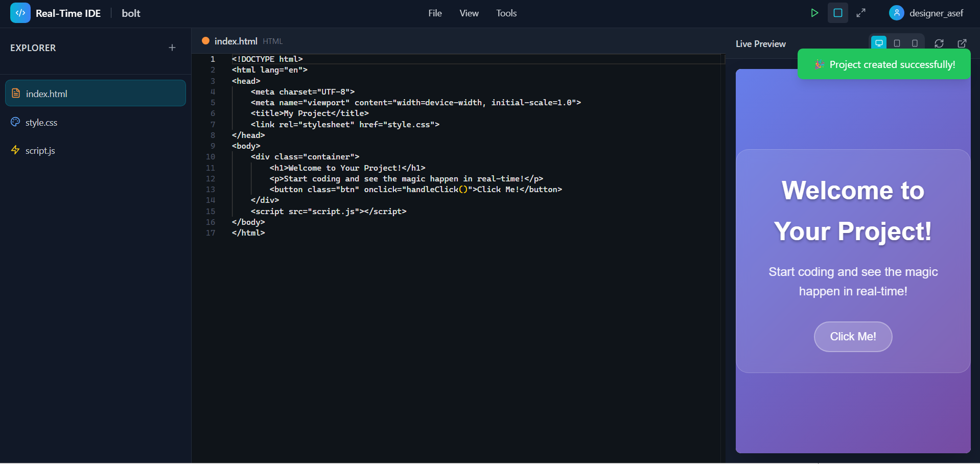Click the meta viewport code line

pos(416,103)
